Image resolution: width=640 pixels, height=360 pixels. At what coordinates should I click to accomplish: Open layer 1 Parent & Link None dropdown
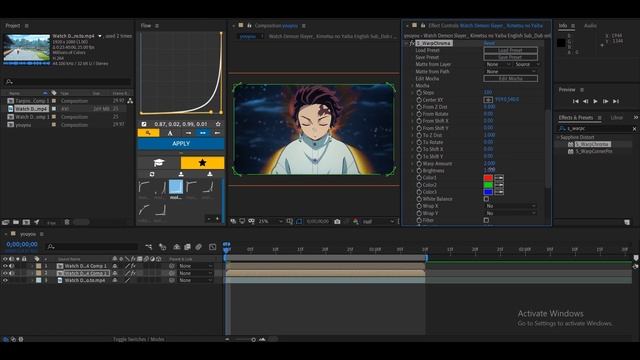[x=196, y=266]
